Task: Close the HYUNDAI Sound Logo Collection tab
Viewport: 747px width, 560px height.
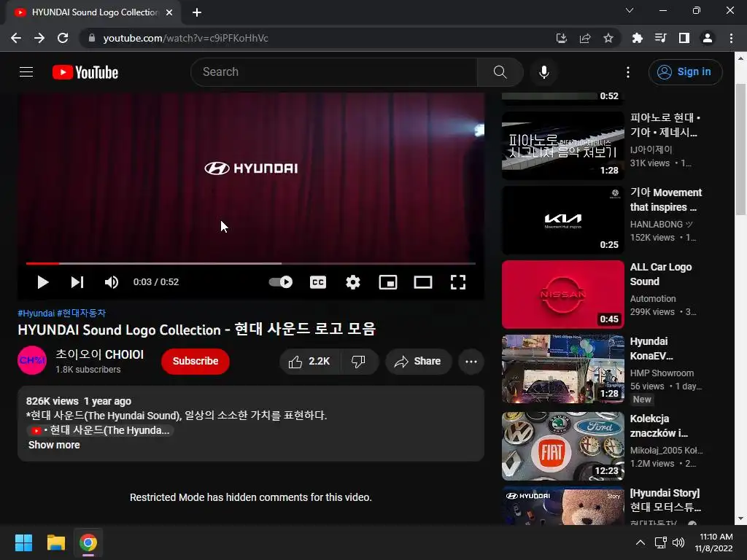Action: (x=169, y=12)
